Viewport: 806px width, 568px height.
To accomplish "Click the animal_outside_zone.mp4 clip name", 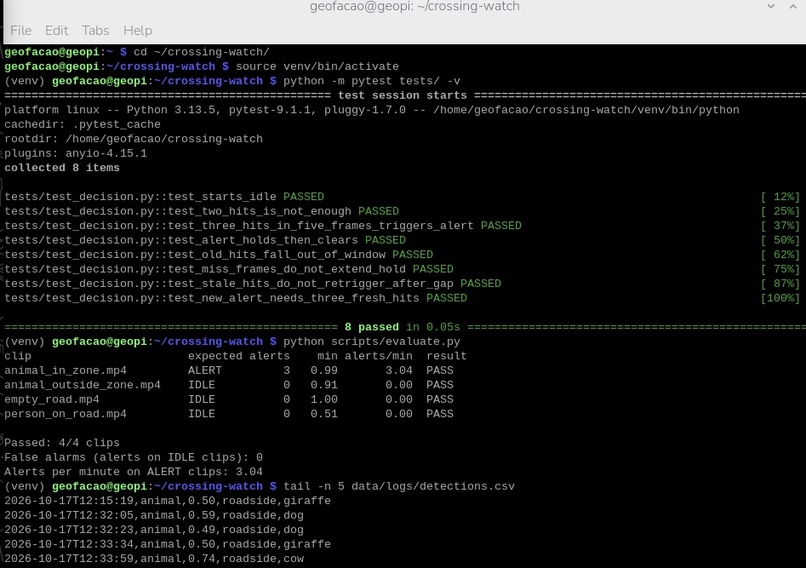I will coord(82,384).
